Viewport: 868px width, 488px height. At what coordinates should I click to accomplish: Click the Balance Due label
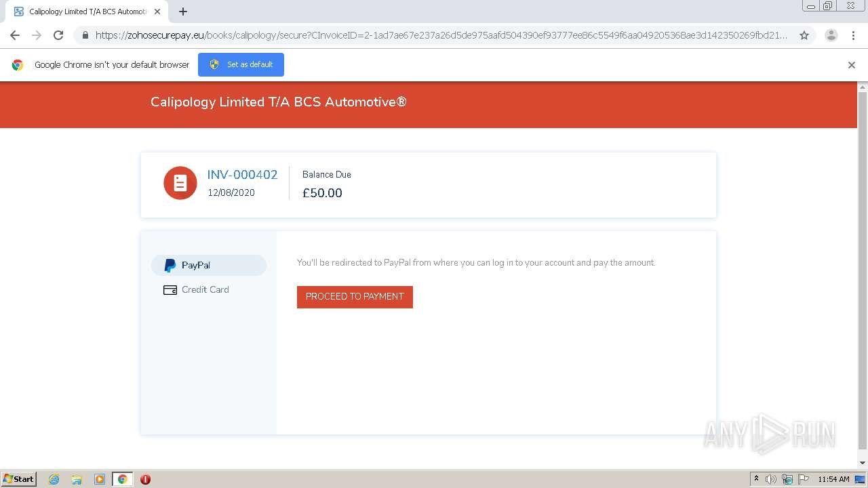(327, 175)
